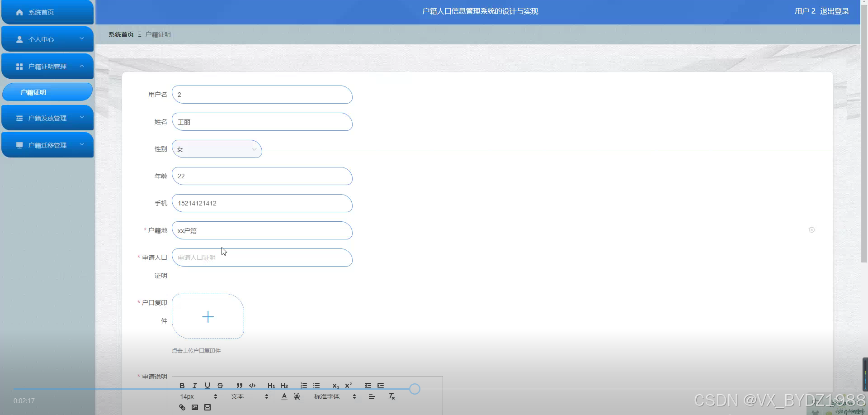Insert a code block with the code icon
This screenshot has height=415, width=868.
pos(252,386)
